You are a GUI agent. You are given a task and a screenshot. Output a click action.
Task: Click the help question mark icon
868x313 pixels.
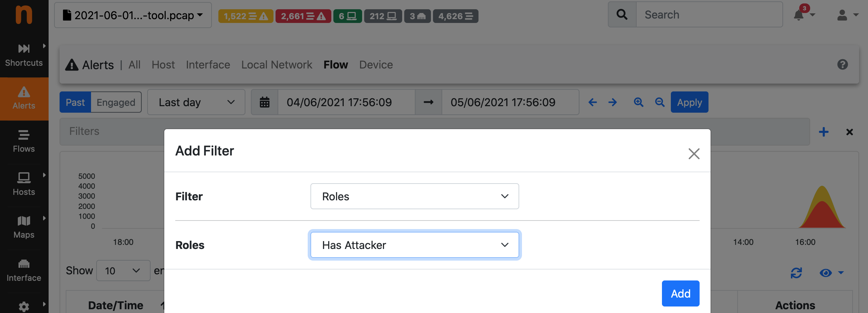[x=843, y=64]
